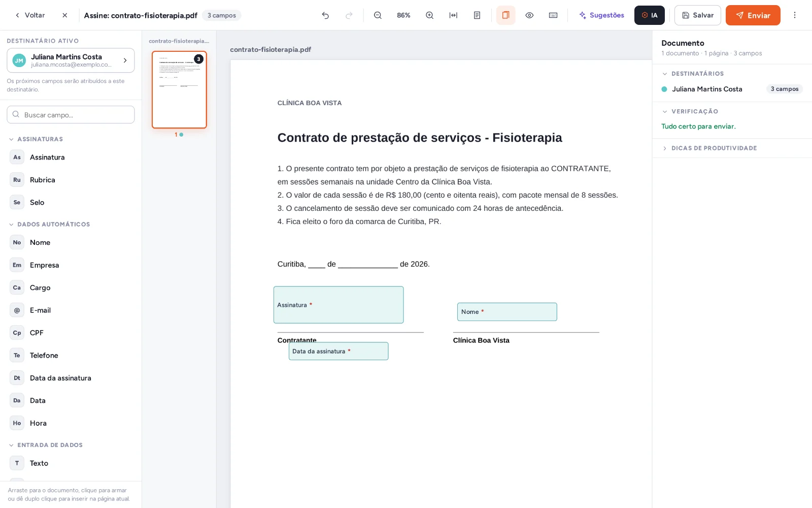This screenshot has height=508, width=812.
Task: Select the E-mail field type
Action: click(x=71, y=310)
